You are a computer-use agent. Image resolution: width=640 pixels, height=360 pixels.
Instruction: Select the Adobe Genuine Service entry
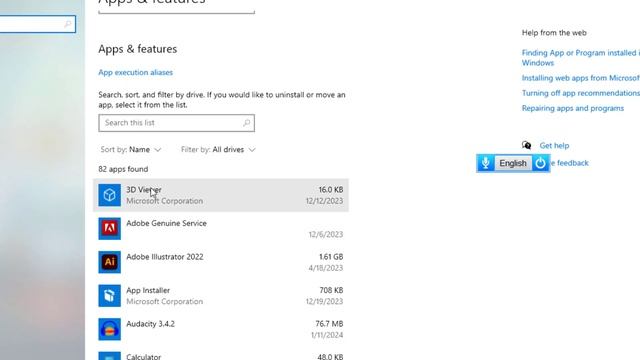[x=221, y=229]
